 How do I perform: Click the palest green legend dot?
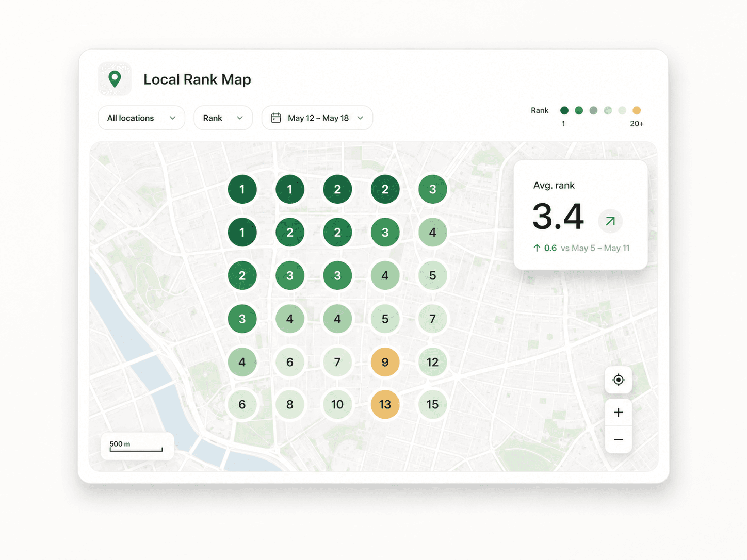622,110
